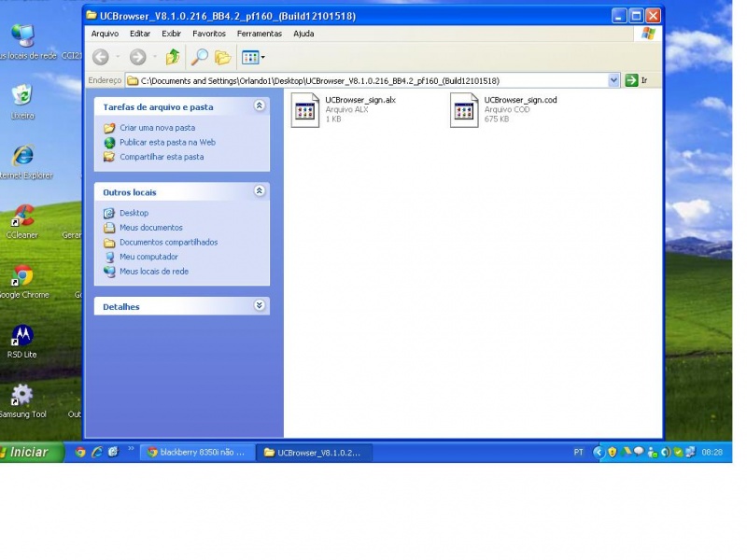Open the Iniciar start menu
This screenshot has height=560, width=747.
[30, 452]
